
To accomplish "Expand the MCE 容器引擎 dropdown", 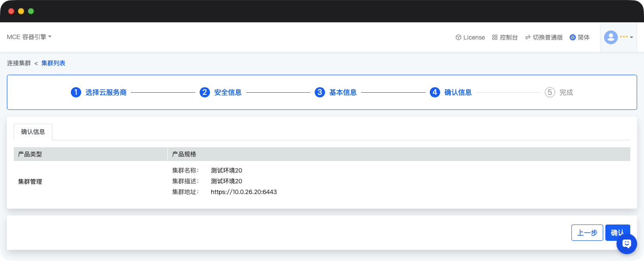I will [29, 37].
